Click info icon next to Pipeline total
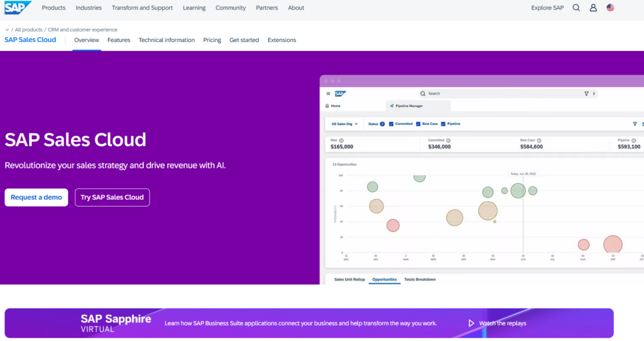 (634, 140)
